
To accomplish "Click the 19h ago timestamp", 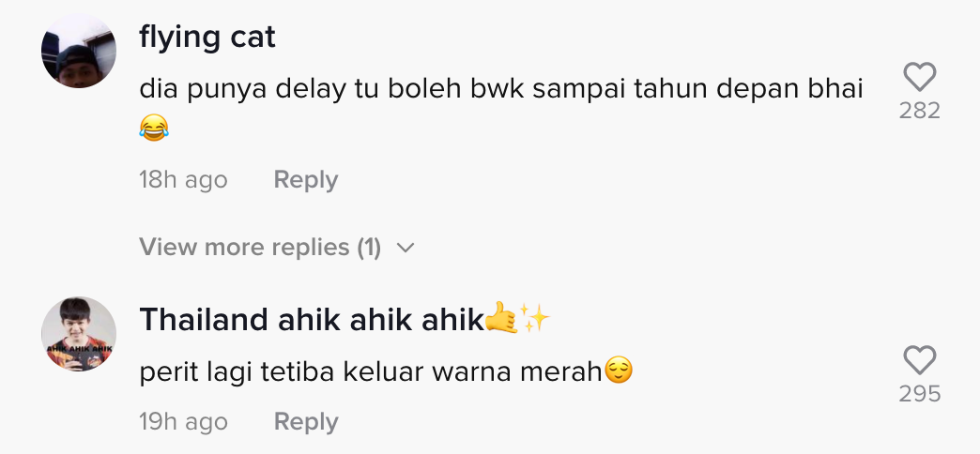I will 183,422.
